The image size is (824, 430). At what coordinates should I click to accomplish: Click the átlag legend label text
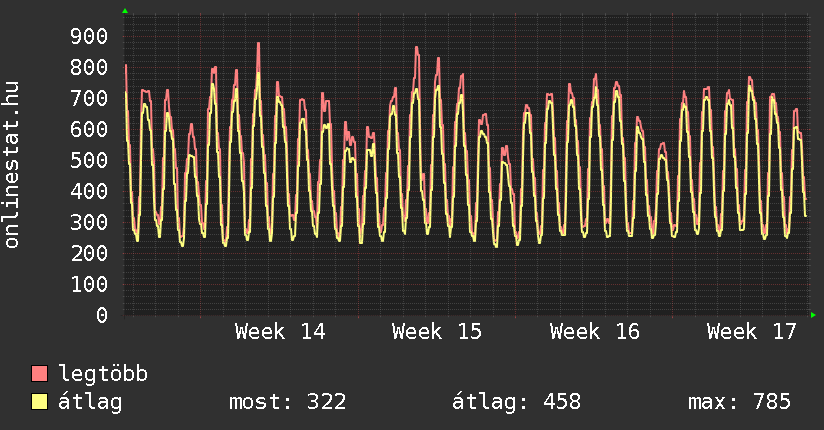(x=90, y=402)
